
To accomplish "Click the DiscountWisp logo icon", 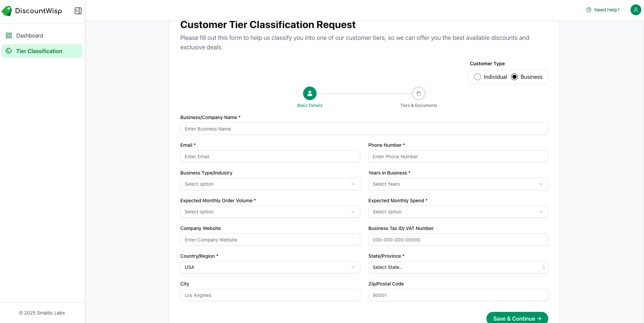I will tap(7, 11).
